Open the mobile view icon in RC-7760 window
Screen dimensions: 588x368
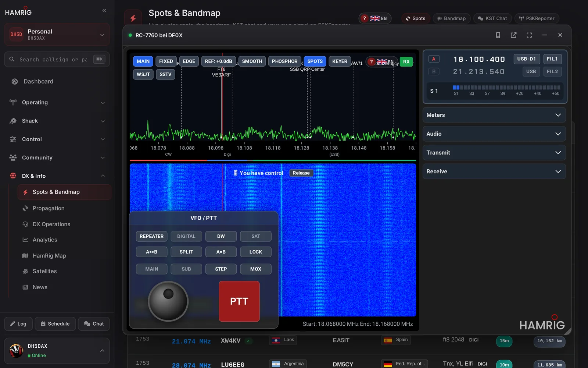(498, 35)
